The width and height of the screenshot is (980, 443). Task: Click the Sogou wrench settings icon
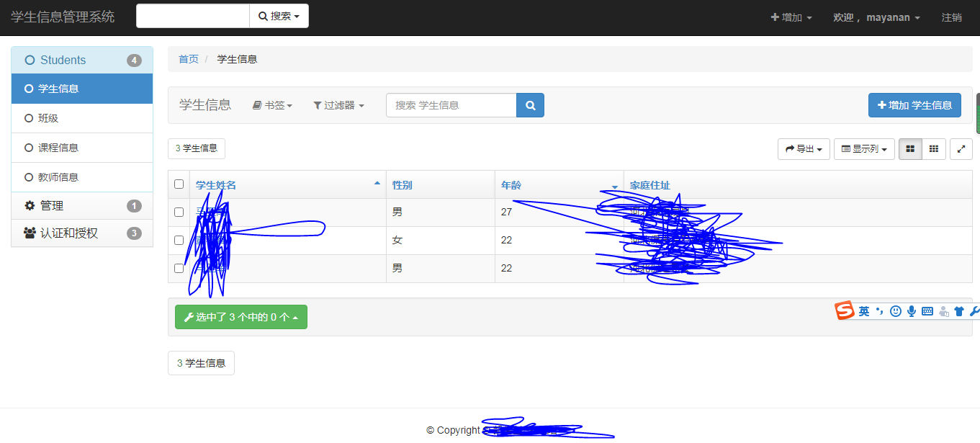point(975,311)
